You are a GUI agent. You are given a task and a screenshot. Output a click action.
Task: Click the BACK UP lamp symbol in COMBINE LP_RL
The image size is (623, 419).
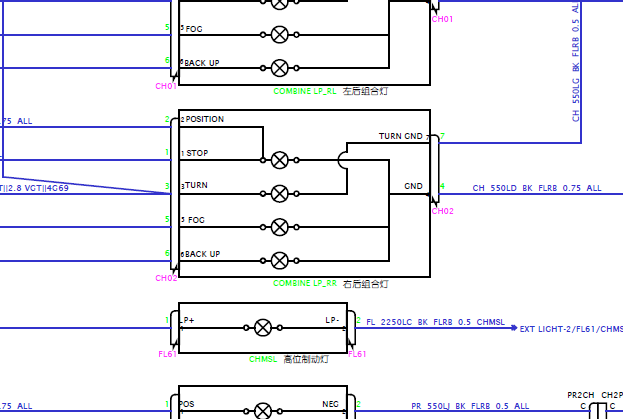tap(280, 68)
